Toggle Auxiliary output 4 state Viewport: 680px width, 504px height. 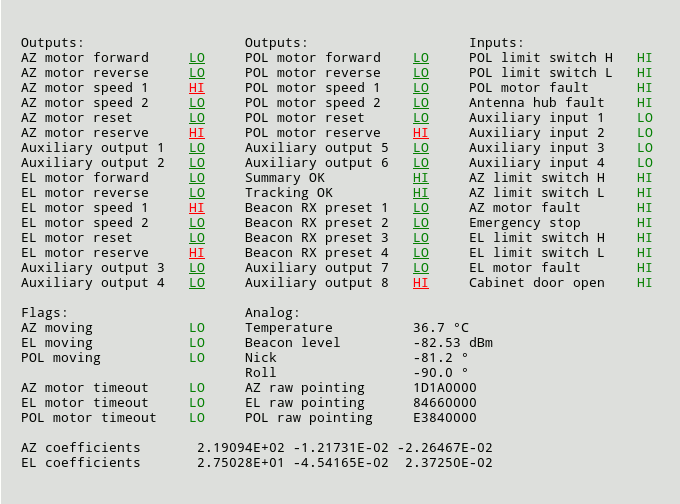click(x=196, y=283)
